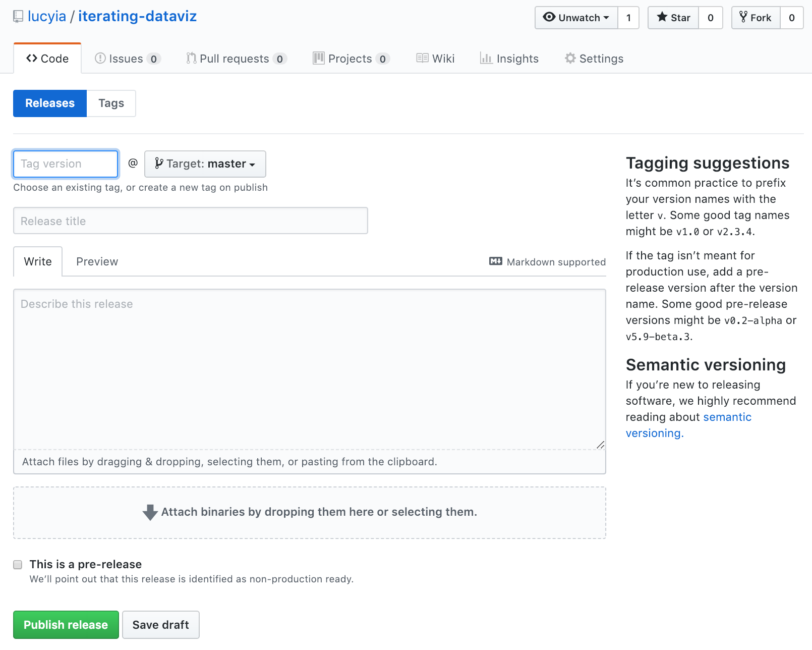Click the Attach binaries drop zone
This screenshot has height=650, width=812.
point(310,513)
